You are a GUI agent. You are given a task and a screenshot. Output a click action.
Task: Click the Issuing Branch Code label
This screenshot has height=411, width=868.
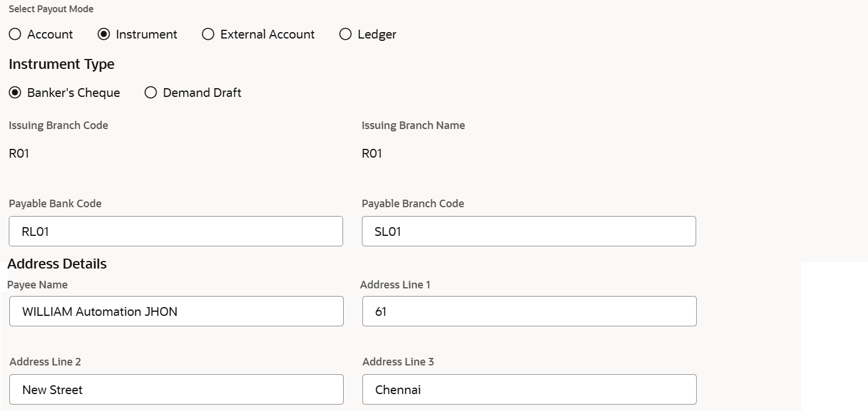[58, 126]
